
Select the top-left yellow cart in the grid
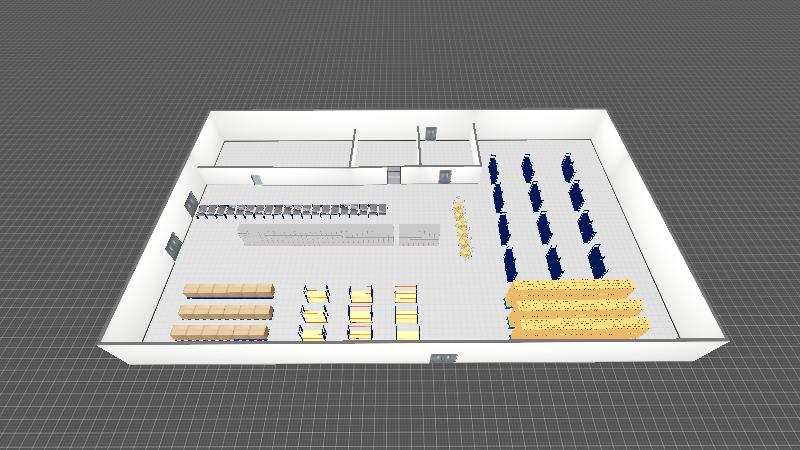tap(315, 294)
